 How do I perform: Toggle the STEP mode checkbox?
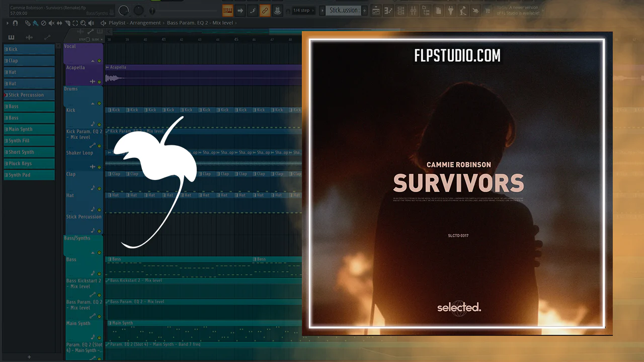(88, 39)
